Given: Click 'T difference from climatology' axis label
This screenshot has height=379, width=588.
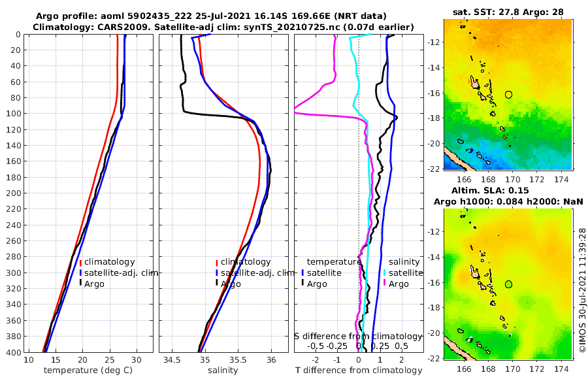Looking at the screenshot, I should coord(359,371).
